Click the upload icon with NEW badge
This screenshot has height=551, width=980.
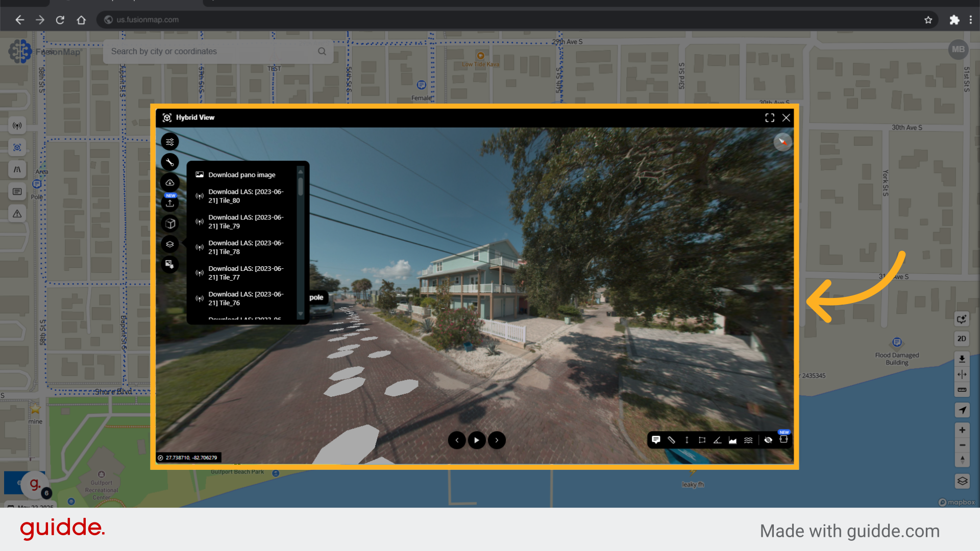(x=170, y=203)
